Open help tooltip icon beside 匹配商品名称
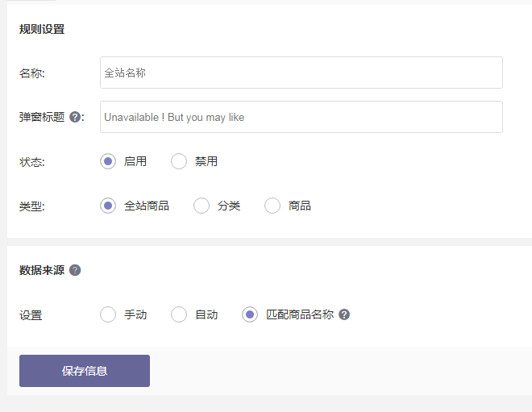The height and width of the screenshot is (412, 532). coord(344,314)
